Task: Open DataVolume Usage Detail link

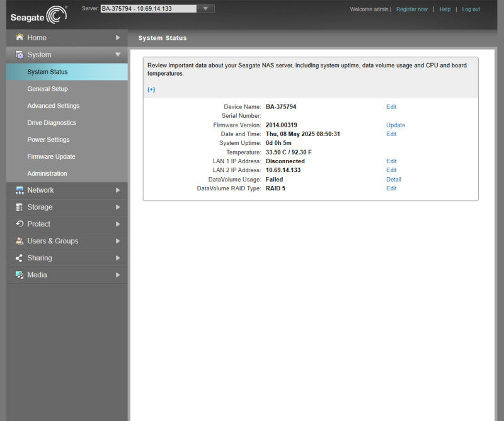Action: pos(393,180)
